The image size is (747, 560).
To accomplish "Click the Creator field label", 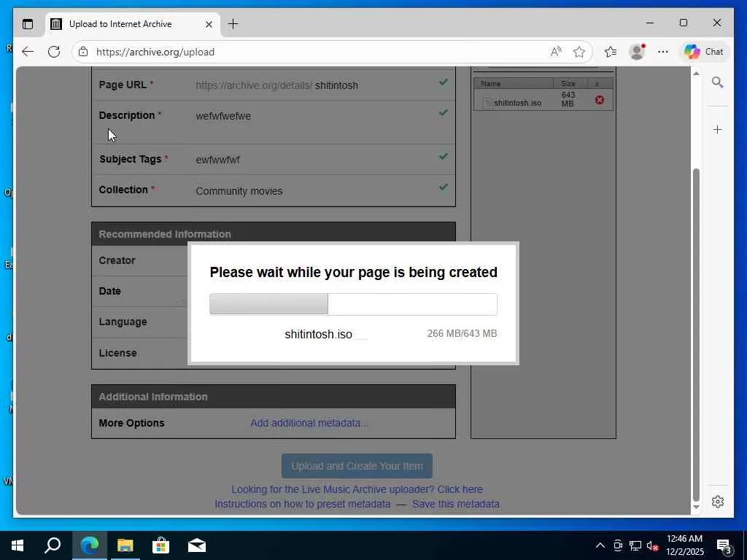I will pos(117,260).
